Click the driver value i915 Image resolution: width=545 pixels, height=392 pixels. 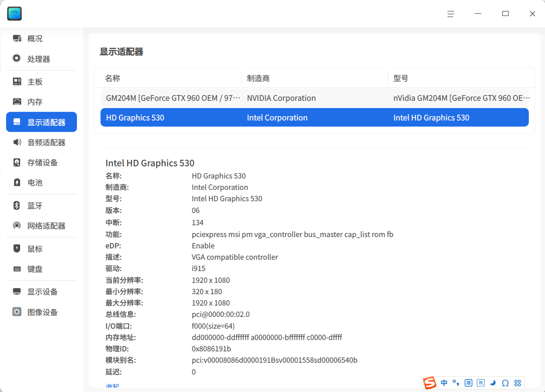[x=198, y=268]
